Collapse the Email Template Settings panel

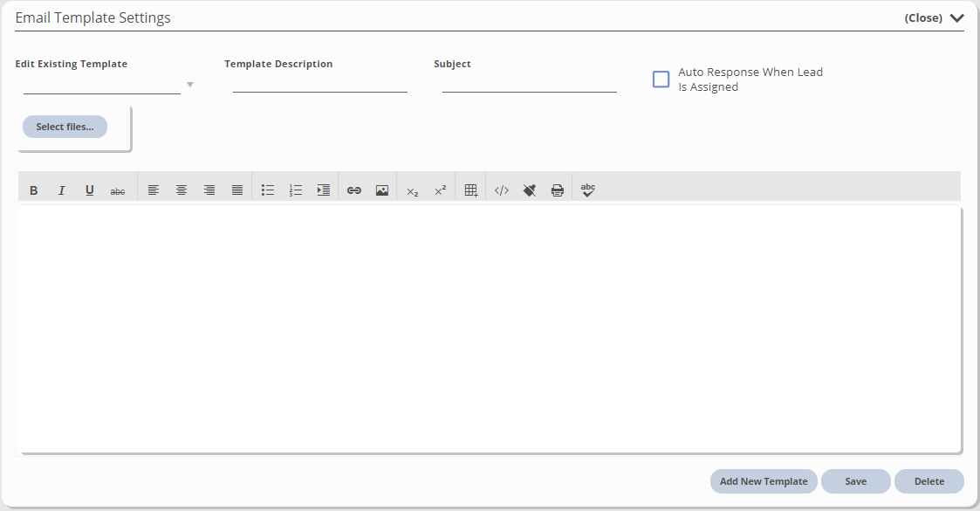point(934,17)
